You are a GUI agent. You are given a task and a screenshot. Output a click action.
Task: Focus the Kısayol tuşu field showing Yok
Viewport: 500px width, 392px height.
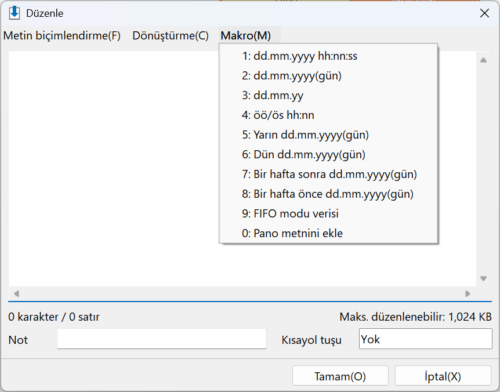coord(425,339)
